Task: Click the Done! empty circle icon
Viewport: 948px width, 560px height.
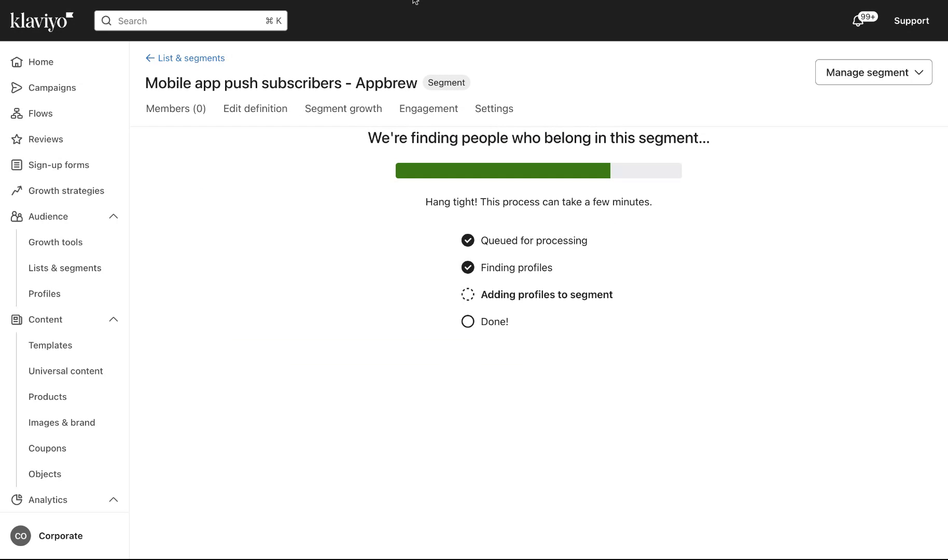Action: [468, 321]
